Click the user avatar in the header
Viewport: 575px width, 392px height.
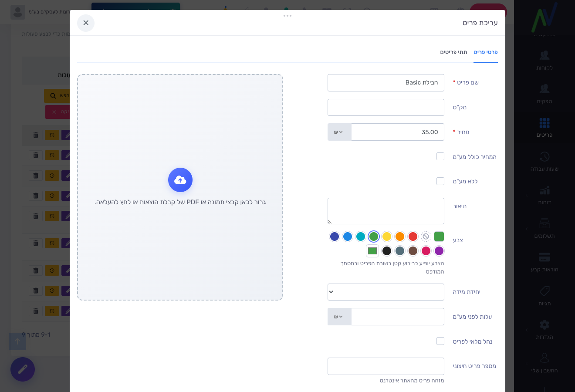[x=18, y=12]
